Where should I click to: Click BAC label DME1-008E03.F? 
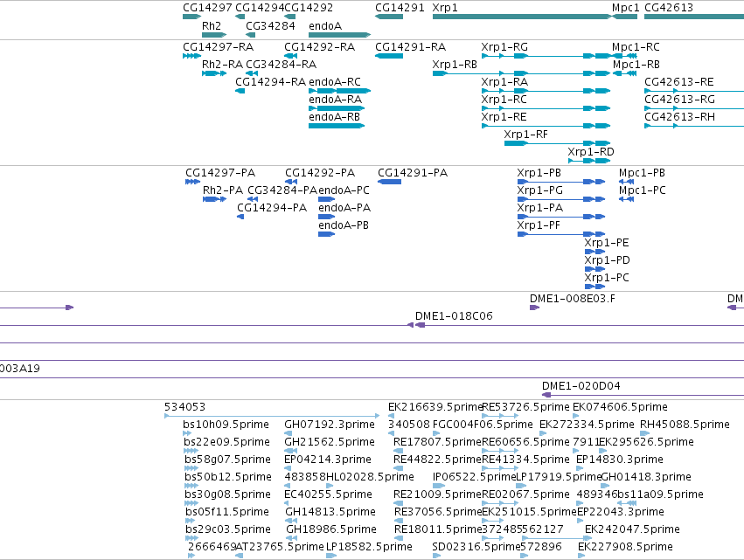[573, 299]
